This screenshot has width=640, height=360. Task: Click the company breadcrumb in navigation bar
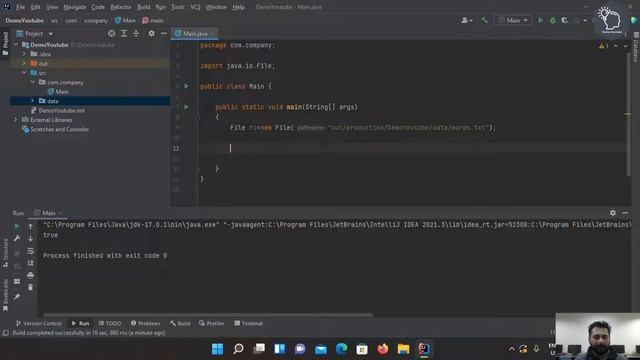(96, 20)
